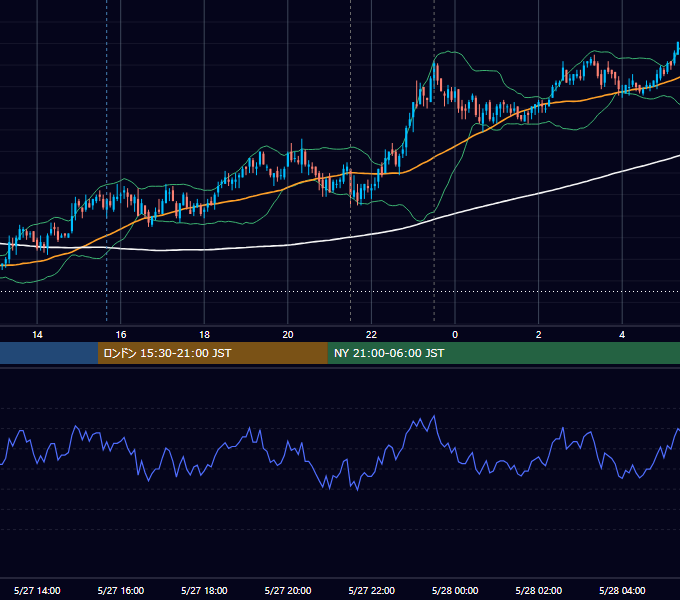Click the 5/27 22:00 date label
This screenshot has height=600, width=680.
(372, 590)
